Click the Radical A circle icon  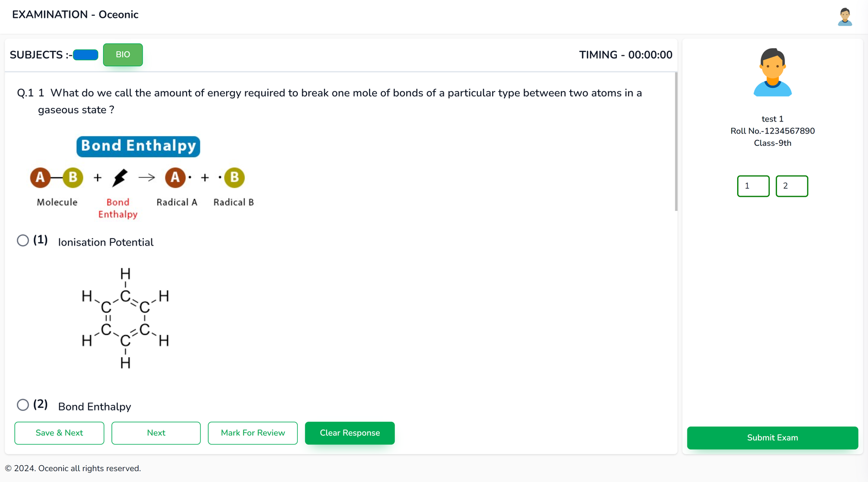pyautogui.click(x=175, y=177)
